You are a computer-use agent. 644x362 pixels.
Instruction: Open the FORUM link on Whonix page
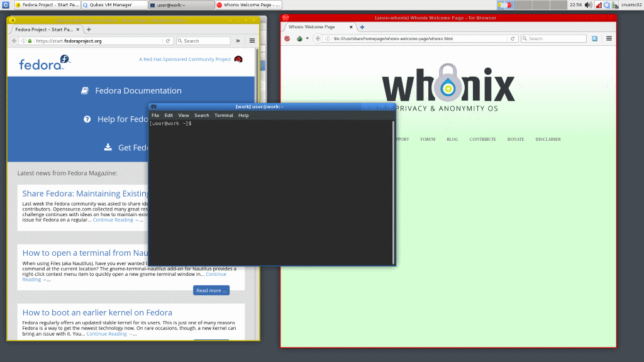(428, 140)
